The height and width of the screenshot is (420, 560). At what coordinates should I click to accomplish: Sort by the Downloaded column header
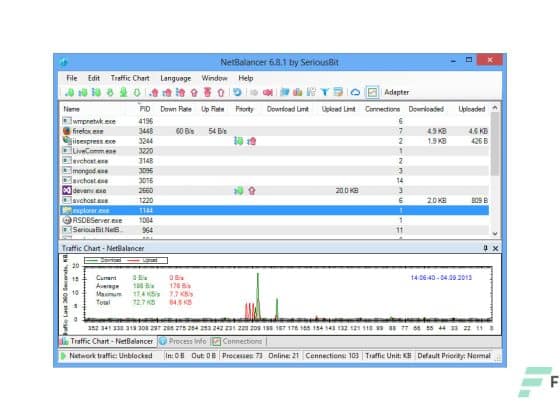[426, 109]
